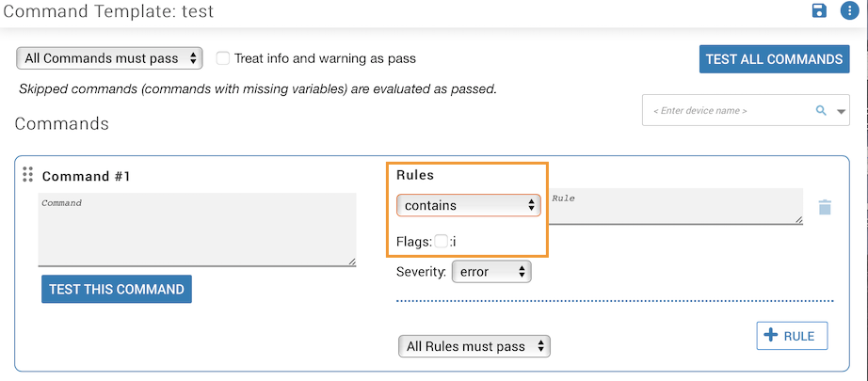Expand the device name dropdown arrow

[842, 112]
